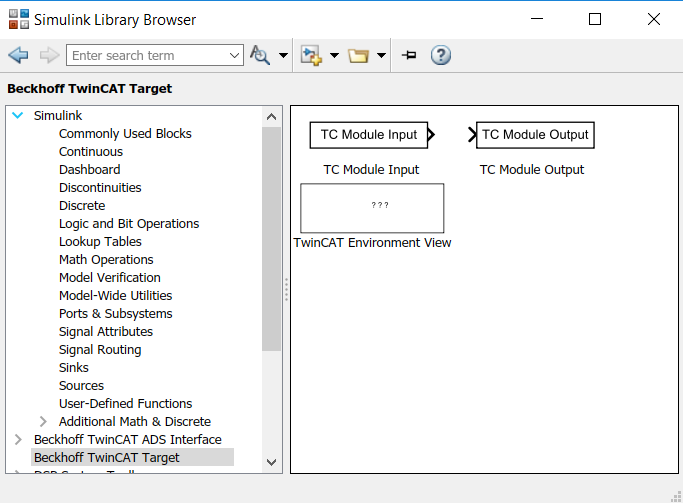This screenshot has width=683, height=503.
Task: Select Dashboard library
Action: pos(90,169)
